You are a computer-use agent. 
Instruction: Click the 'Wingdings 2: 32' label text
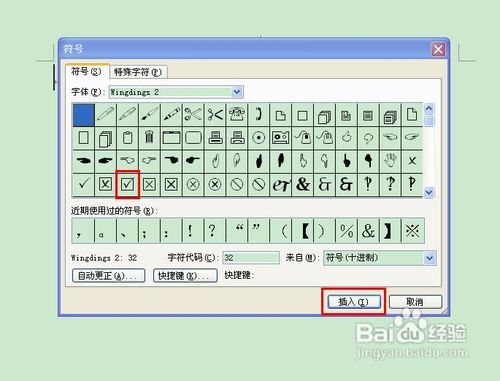coord(104,258)
